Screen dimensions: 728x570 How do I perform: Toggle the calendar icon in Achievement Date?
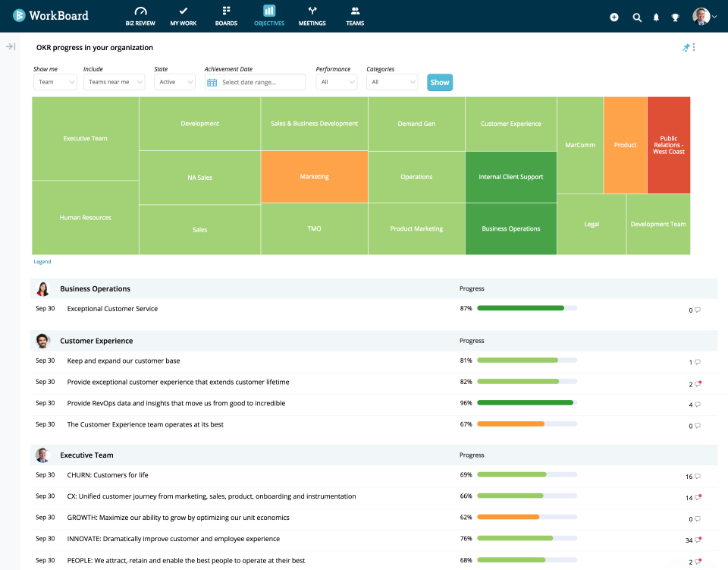(214, 81)
